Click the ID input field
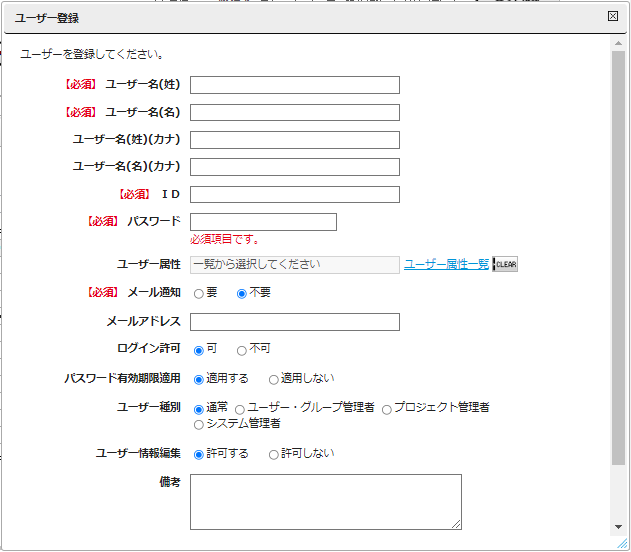Viewport: 631px width, 552px height. [x=295, y=194]
